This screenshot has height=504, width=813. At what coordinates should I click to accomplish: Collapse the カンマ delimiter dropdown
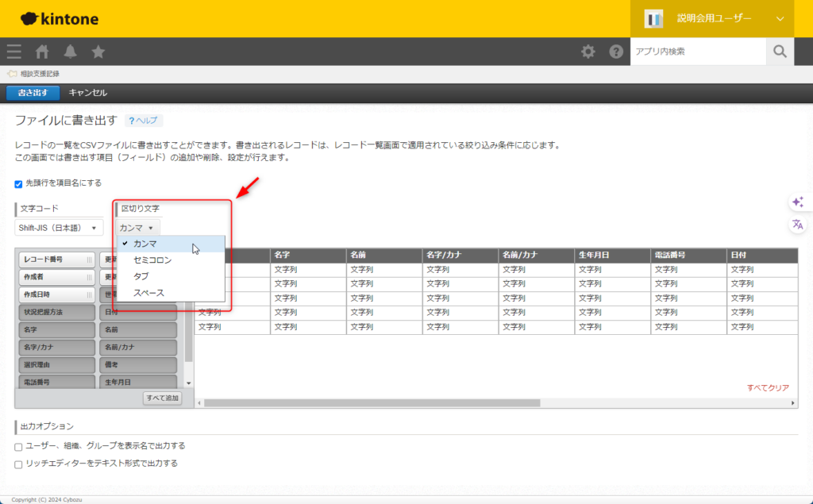(x=137, y=228)
